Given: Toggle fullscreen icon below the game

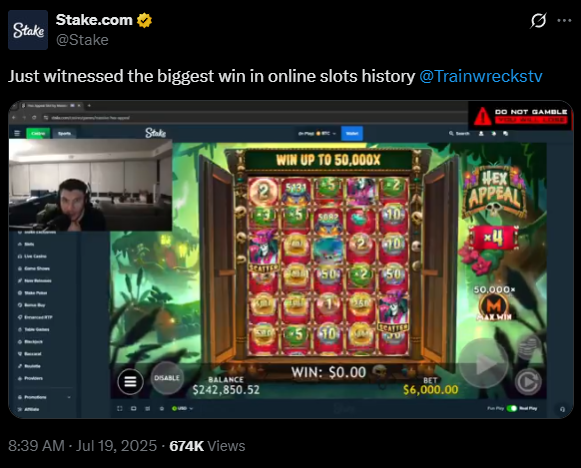Looking at the screenshot, I should (119, 408).
